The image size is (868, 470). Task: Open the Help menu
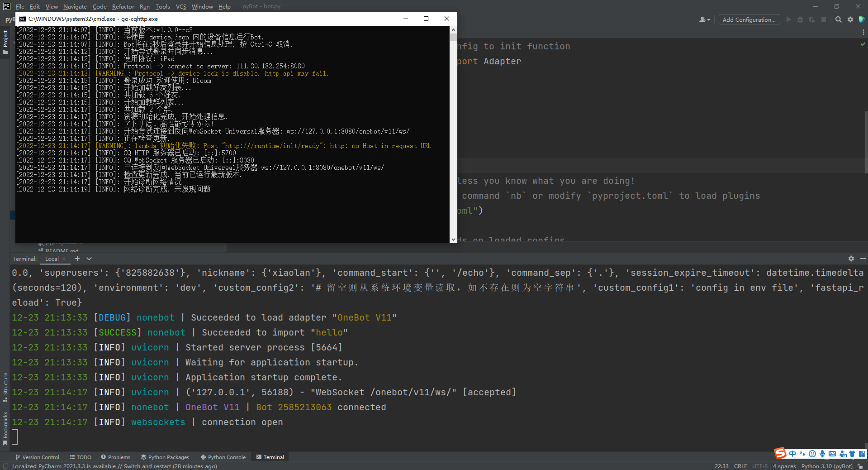[224, 6]
